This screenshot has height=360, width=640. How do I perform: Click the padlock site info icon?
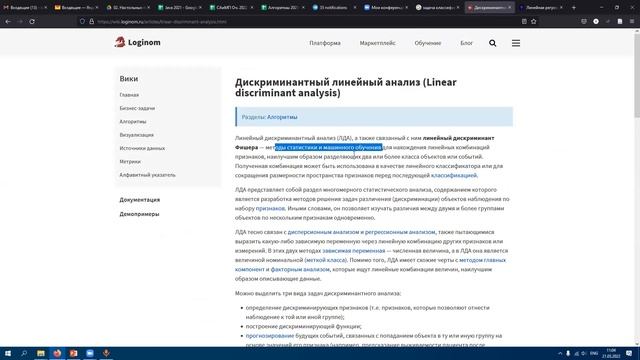[91, 21]
